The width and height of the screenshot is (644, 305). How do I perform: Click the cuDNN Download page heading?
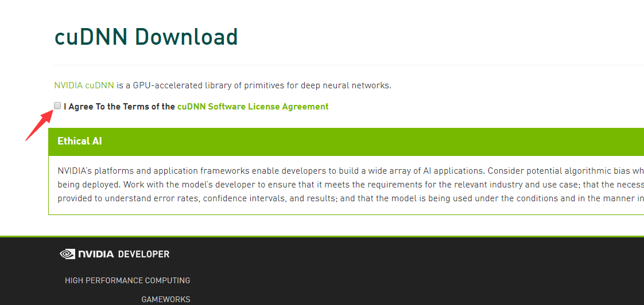click(x=146, y=37)
